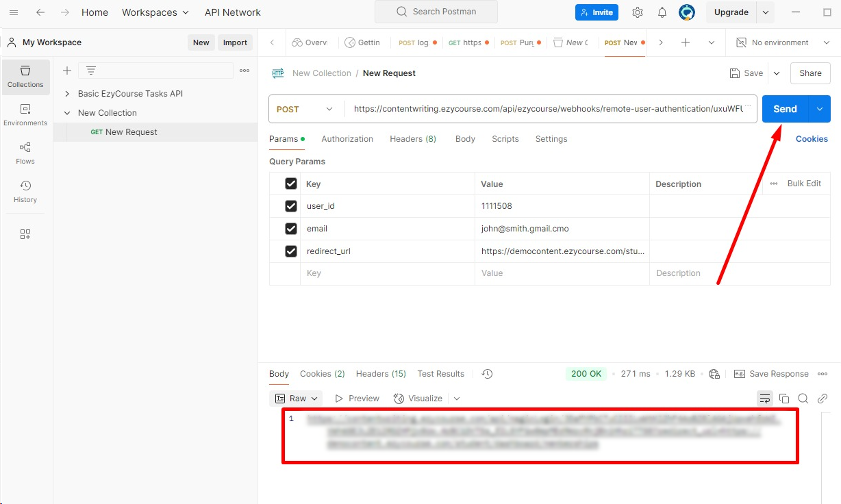This screenshot has height=504, width=841.
Task: Open the configure workspace sidebar icon
Action: click(25, 234)
